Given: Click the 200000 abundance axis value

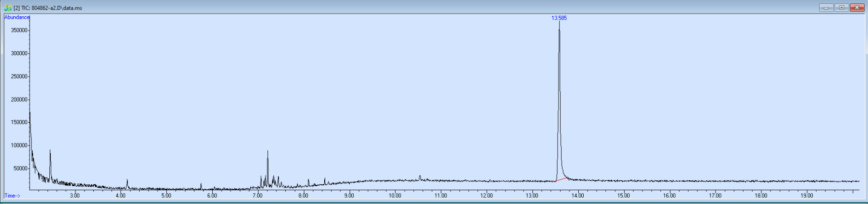Looking at the screenshot, I should click(19, 100).
